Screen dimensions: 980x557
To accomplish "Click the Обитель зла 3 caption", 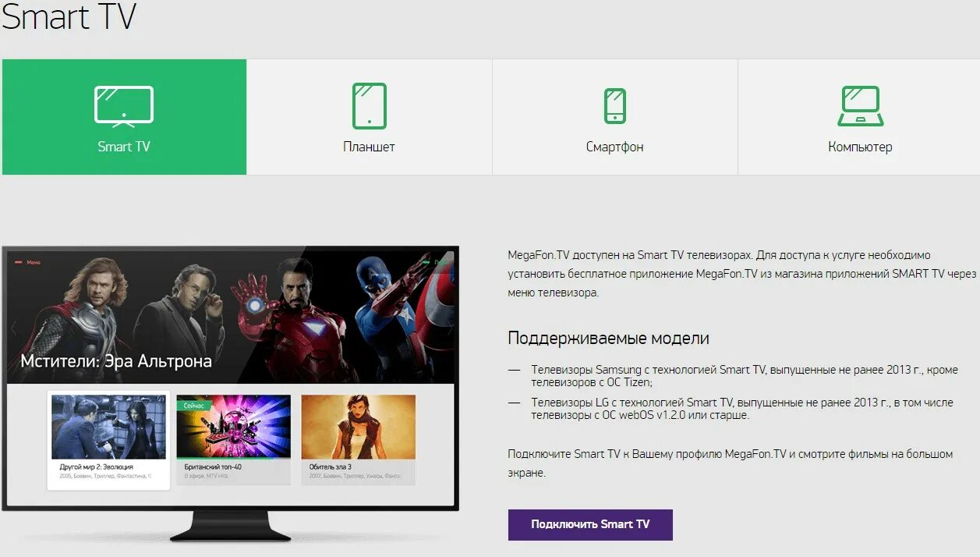I will 331,467.
